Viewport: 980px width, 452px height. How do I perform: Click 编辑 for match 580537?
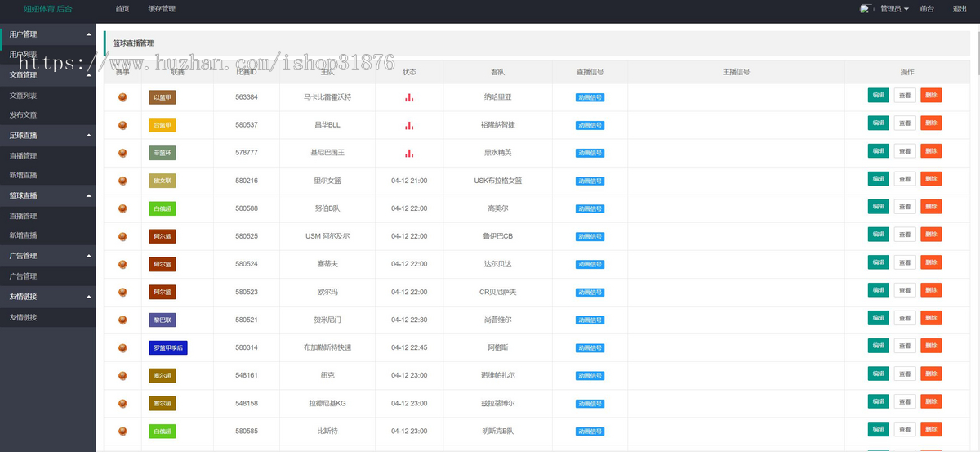tap(879, 123)
